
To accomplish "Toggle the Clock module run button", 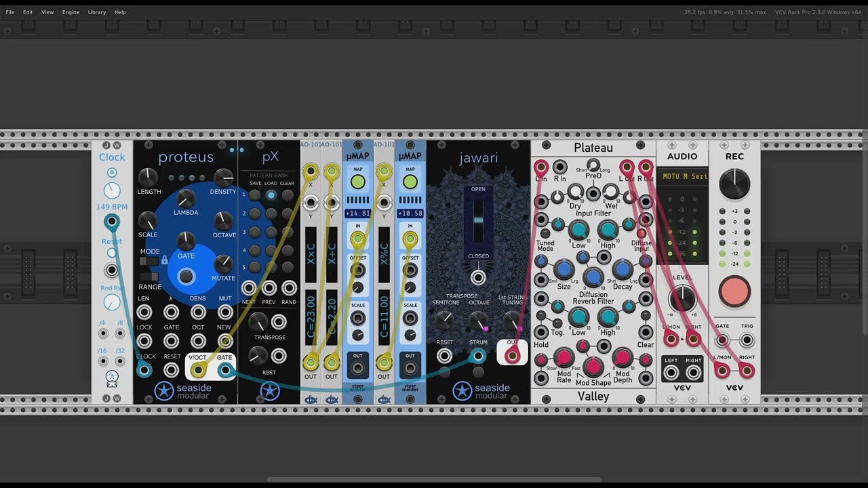I will [x=112, y=173].
